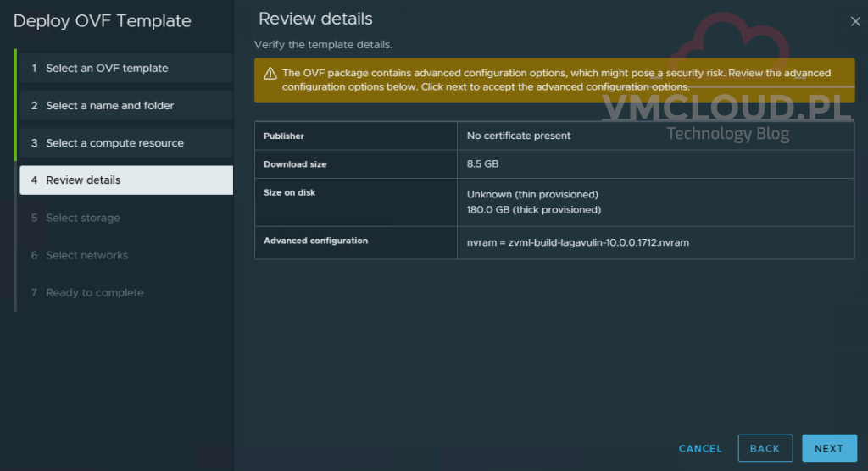The image size is (868, 471).
Task: Close the Deploy OVF Template dialog
Action: 854,22
